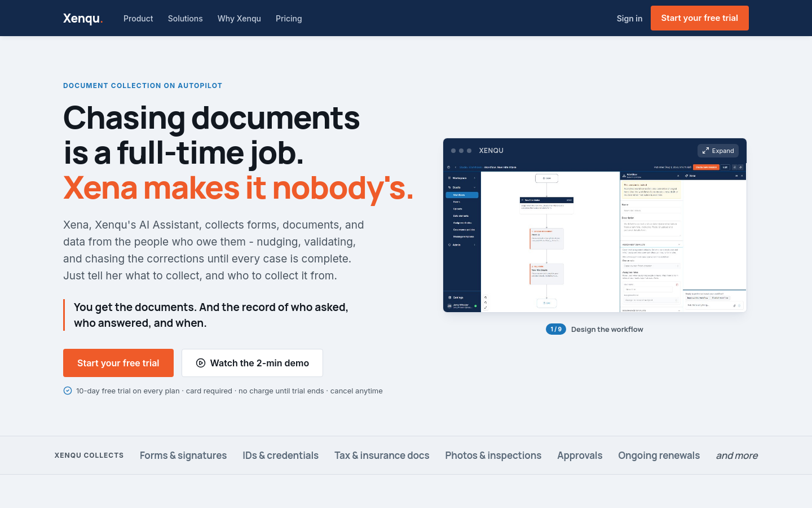Open the Pricing page
Image resolution: width=812 pixels, height=508 pixels.
(x=289, y=19)
